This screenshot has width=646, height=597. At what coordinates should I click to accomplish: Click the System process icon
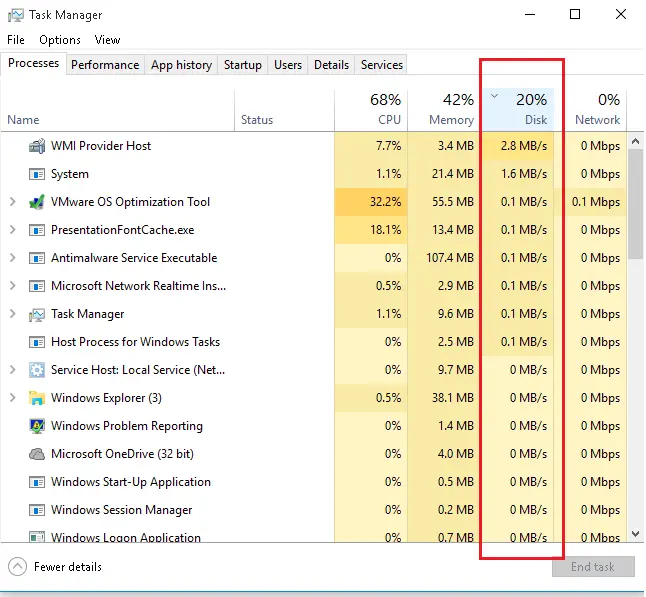coord(37,174)
